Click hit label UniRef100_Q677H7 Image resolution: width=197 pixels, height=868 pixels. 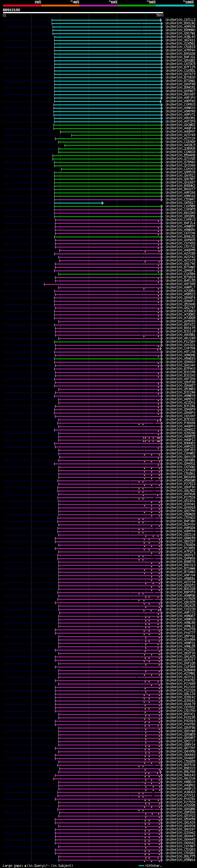180,748
